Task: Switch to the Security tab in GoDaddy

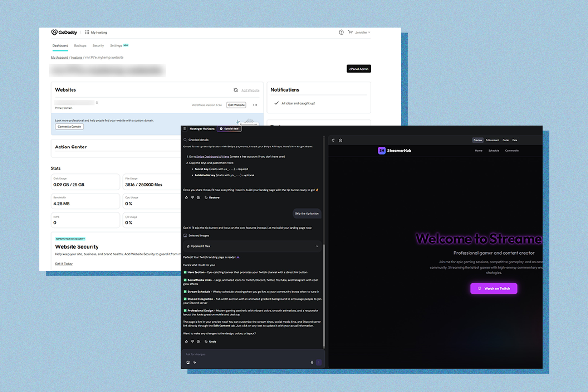Action: coord(98,46)
